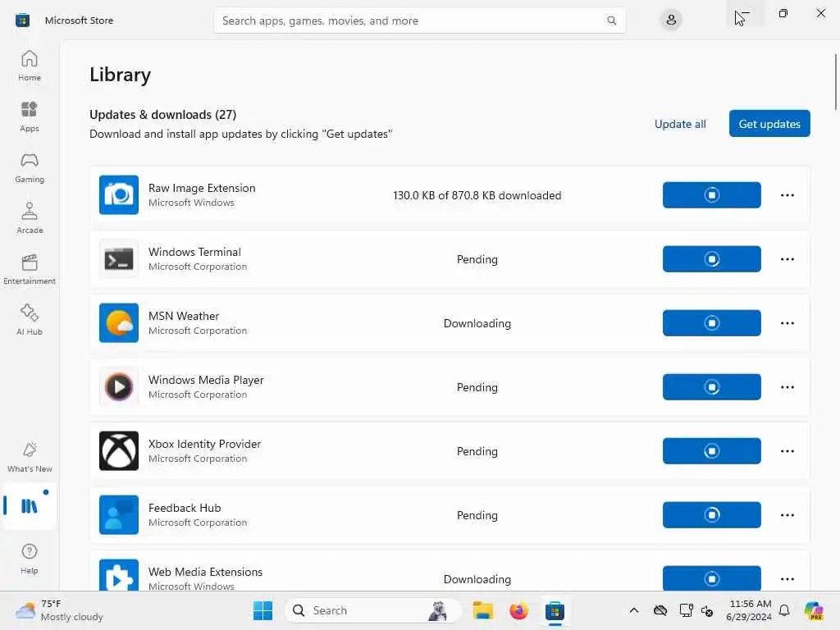The width and height of the screenshot is (840, 630).
Task: Go to the Apps section
Action: click(x=30, y=116)
